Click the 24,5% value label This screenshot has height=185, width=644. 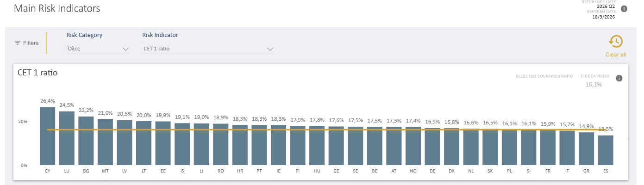point(67,105)
